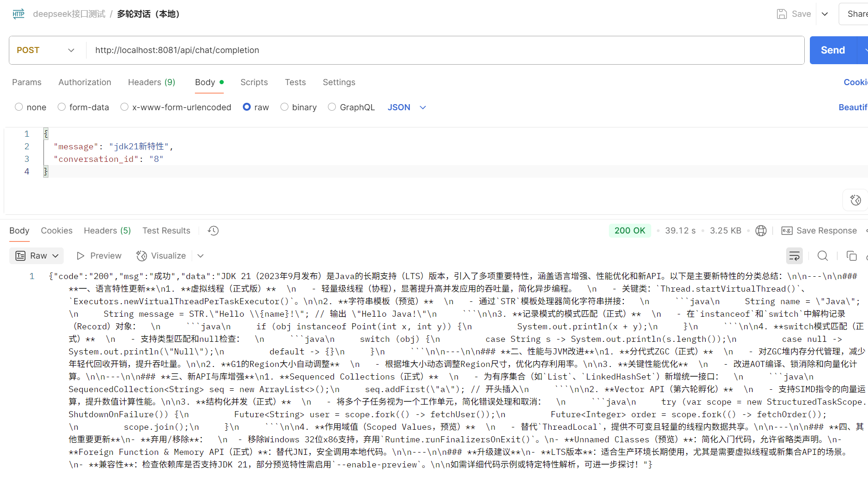Open the response Headers (5) tab
868x493 pixels.
point(107,231)
